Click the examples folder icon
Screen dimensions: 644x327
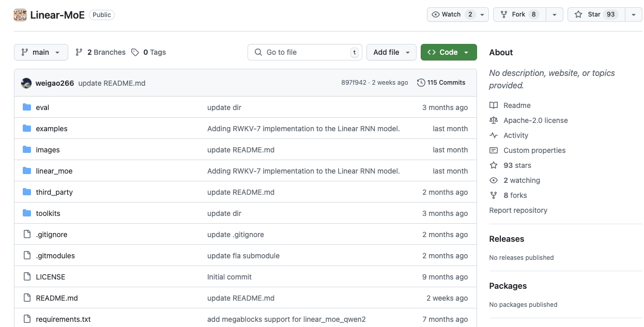[x=27, y=129]
